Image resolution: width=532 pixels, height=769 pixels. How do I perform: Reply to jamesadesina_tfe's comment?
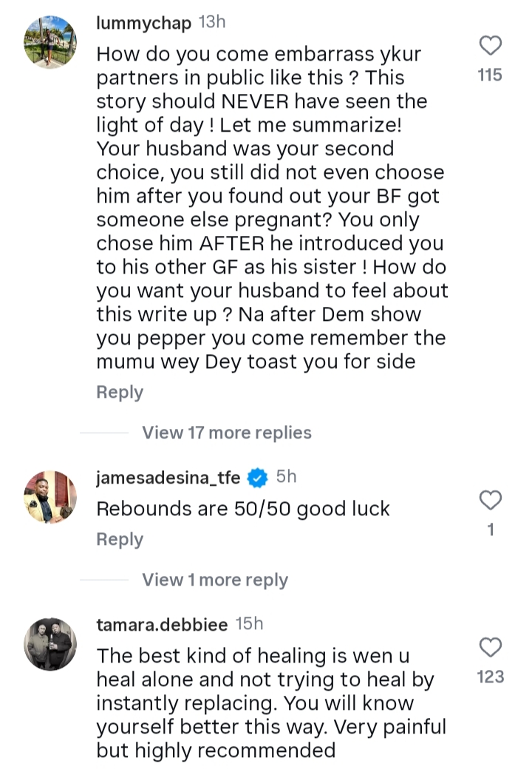point(120,540)
